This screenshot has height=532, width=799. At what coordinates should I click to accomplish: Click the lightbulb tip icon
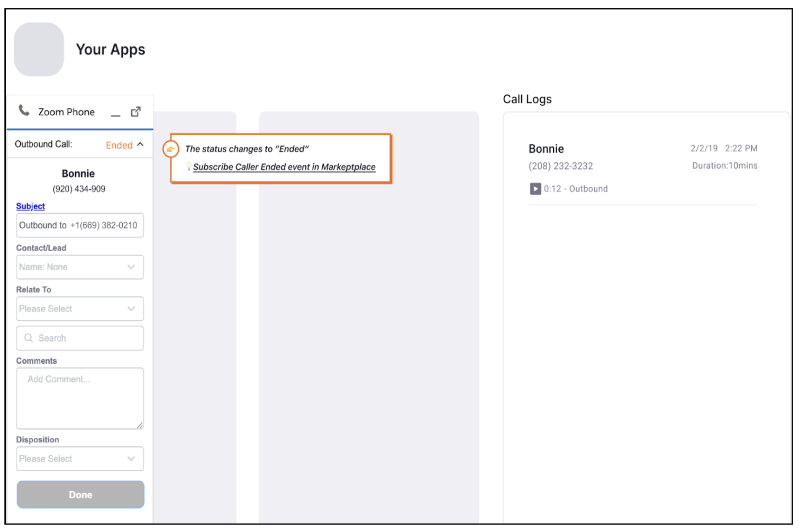click(x=189, y=167)
